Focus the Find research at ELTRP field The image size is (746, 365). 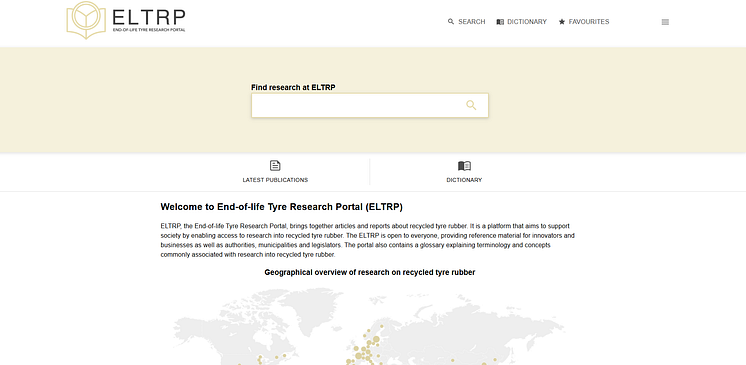pos(370,105)
